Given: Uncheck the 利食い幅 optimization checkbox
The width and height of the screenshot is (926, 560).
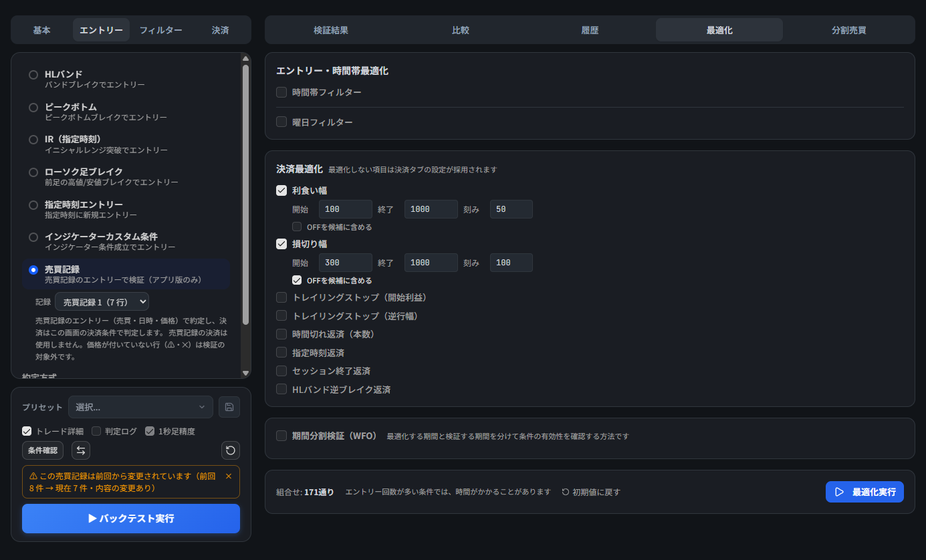Looking at the screenshot, I should coord(281,190).
